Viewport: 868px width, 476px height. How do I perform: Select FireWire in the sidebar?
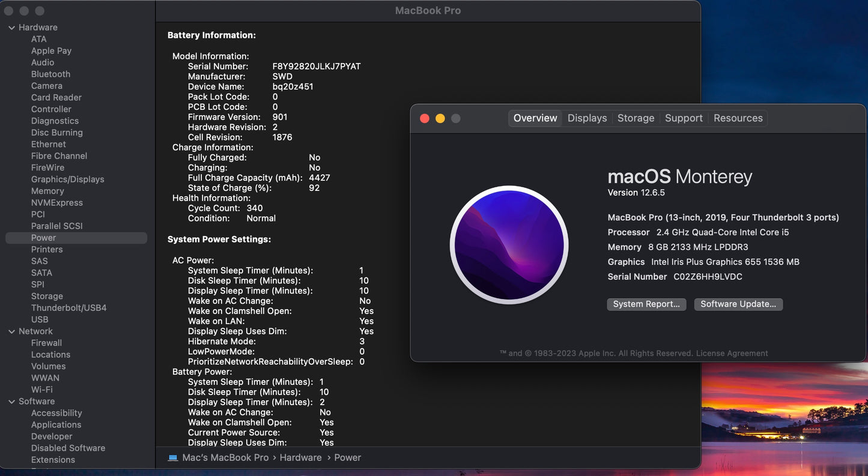(x=47, y=167)
